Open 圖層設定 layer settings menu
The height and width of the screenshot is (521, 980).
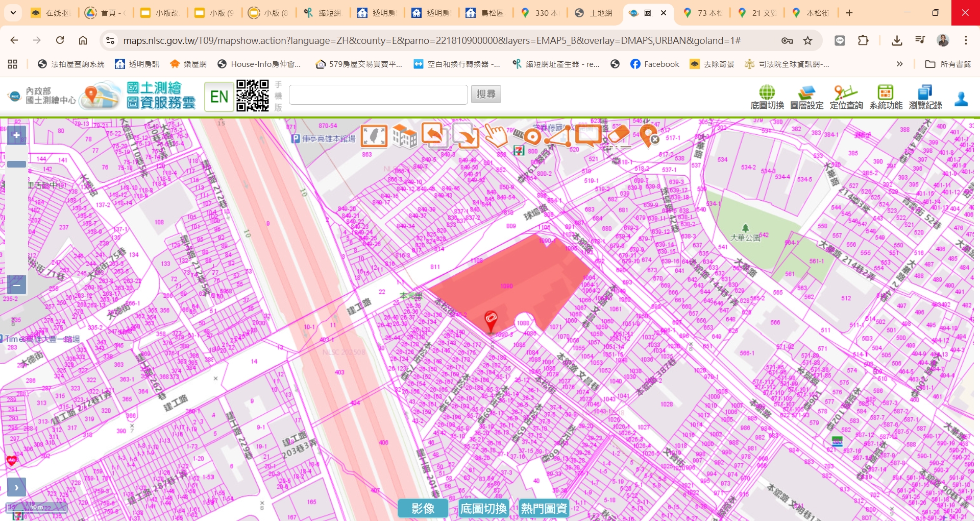806,97
